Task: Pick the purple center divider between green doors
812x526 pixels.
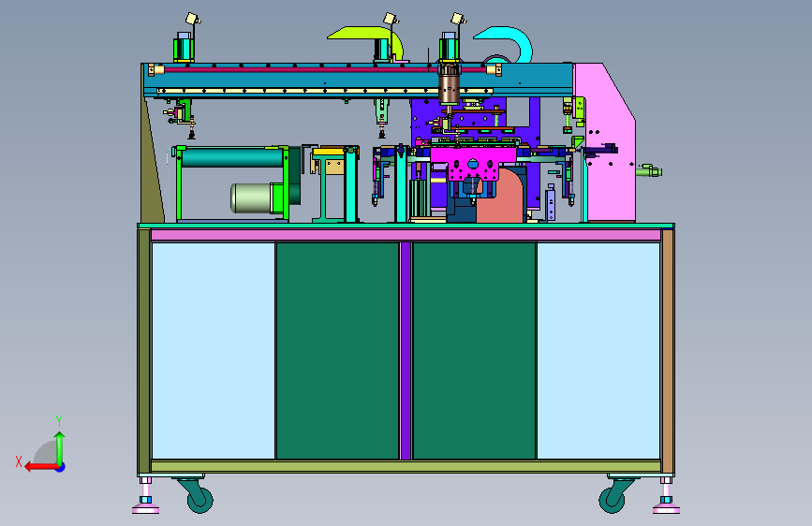Action: 406,350
